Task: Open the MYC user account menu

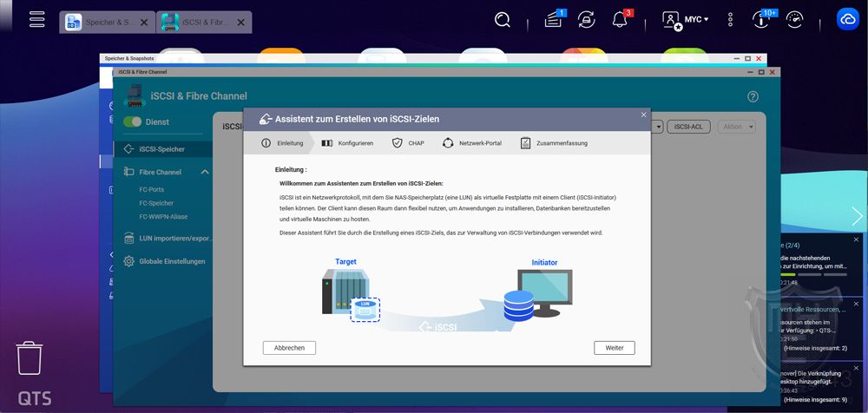Action: [685, 20]
